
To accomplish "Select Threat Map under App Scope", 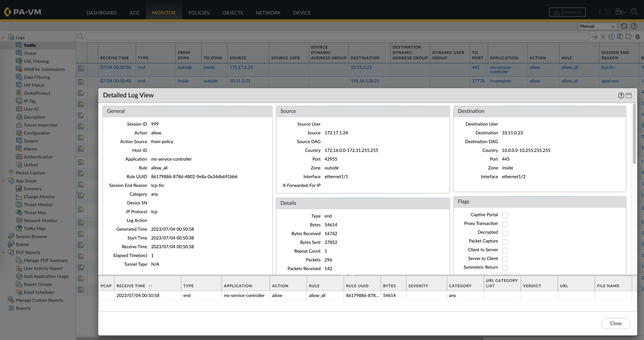I will pos(35,213).
